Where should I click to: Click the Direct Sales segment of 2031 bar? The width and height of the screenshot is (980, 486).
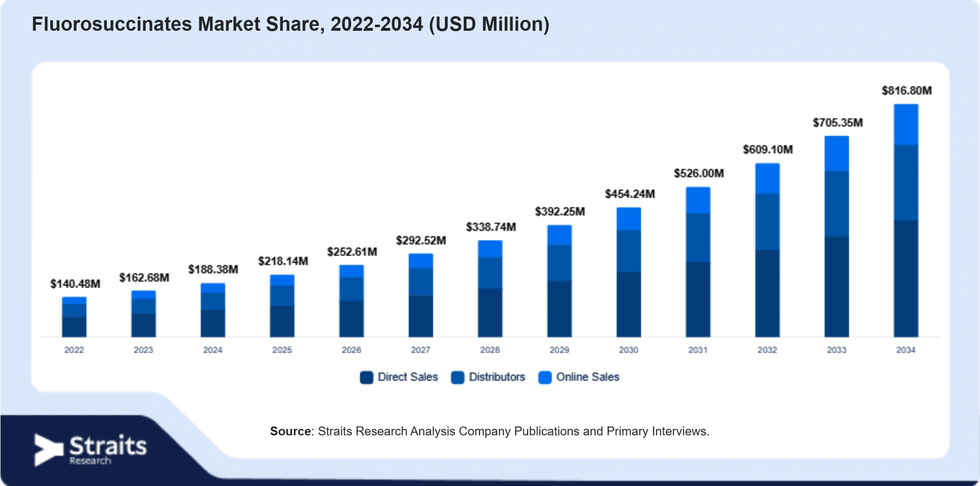pyautogui.click(x=698, y=299)
